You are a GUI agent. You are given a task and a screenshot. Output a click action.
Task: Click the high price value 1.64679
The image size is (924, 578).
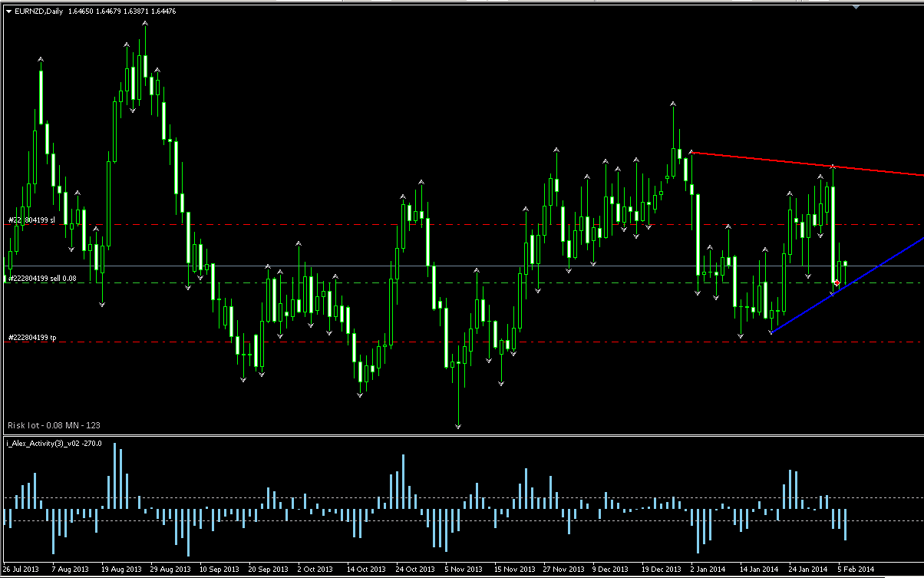(110, 12)
